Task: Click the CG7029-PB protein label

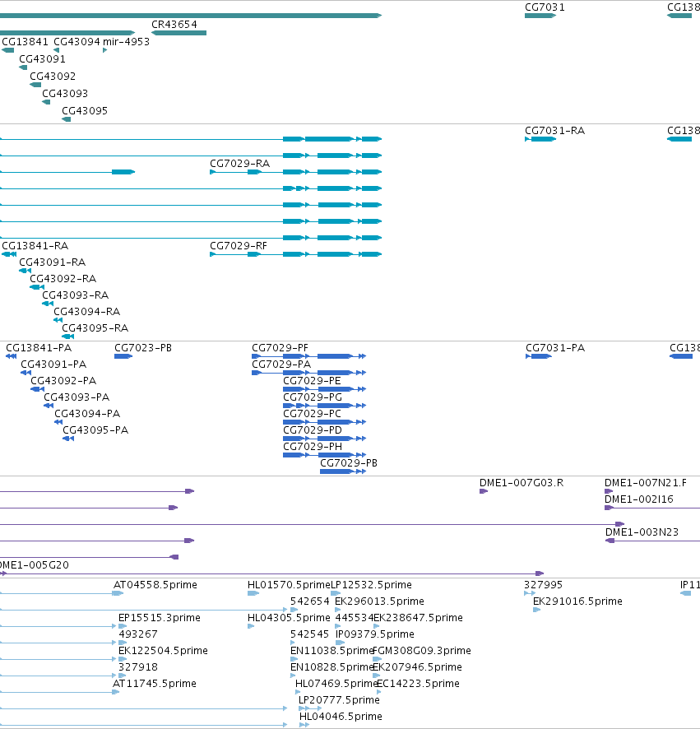Action: point(349,463)
